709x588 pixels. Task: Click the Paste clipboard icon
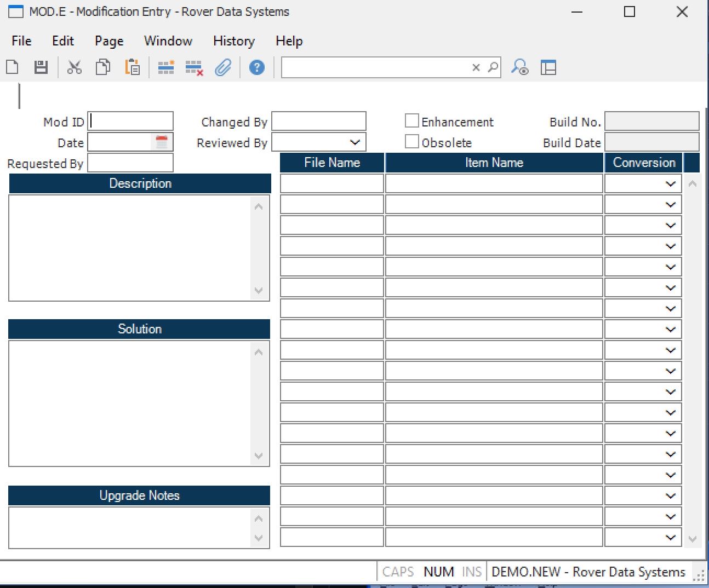(132, 67)
